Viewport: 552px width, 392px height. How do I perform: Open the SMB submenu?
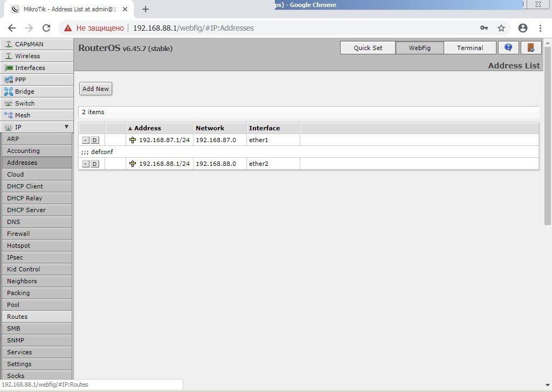click(37, 328)
